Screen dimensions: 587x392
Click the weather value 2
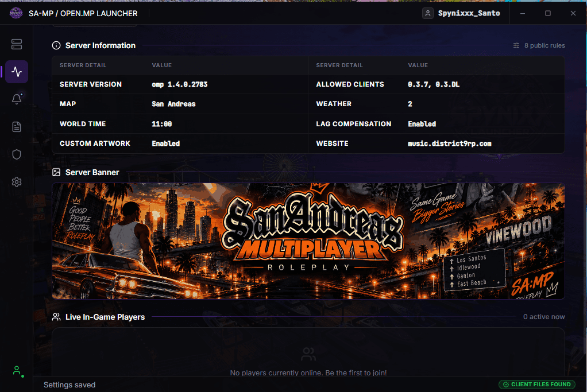click(x=410, y=104)
